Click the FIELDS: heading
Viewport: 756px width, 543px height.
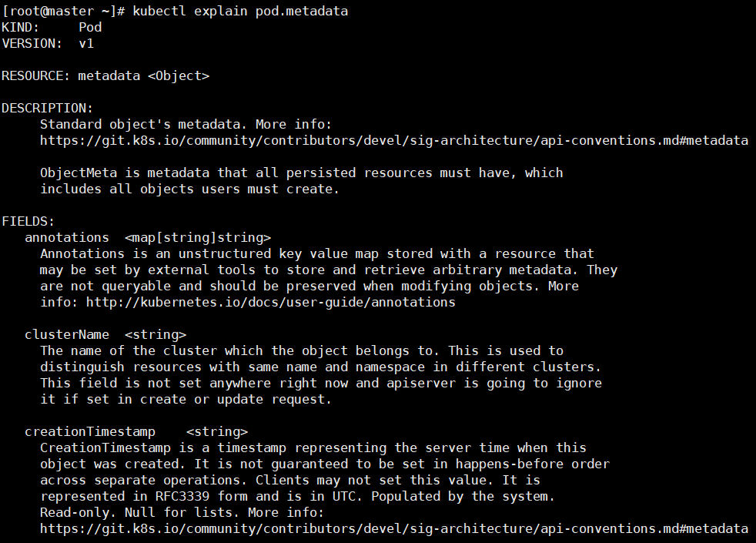coord(28,221)
